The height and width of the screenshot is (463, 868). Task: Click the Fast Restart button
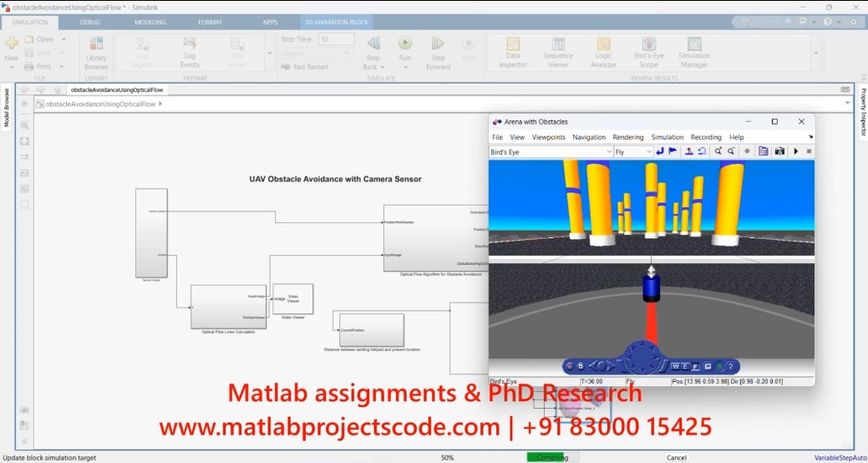pyautogui.click(x=304, y=67)
